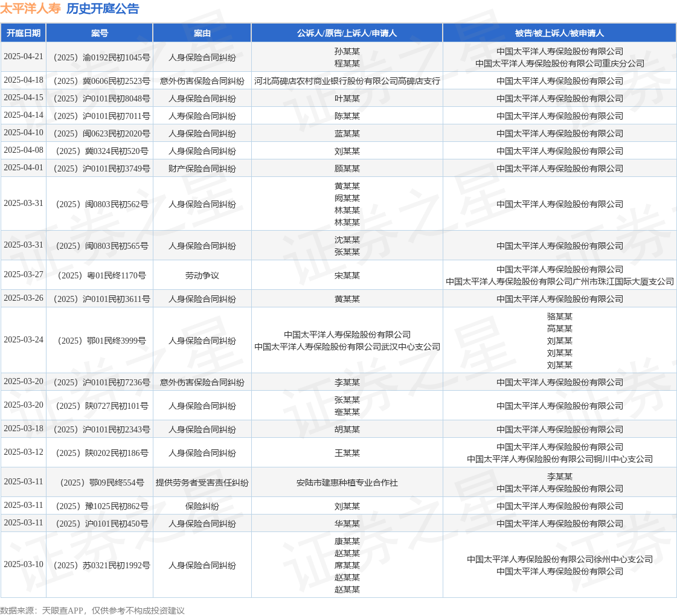Screen dimensions: 677x616
Task: Click the 太平洋人寿 title text
Action: [x=30, y=8]
